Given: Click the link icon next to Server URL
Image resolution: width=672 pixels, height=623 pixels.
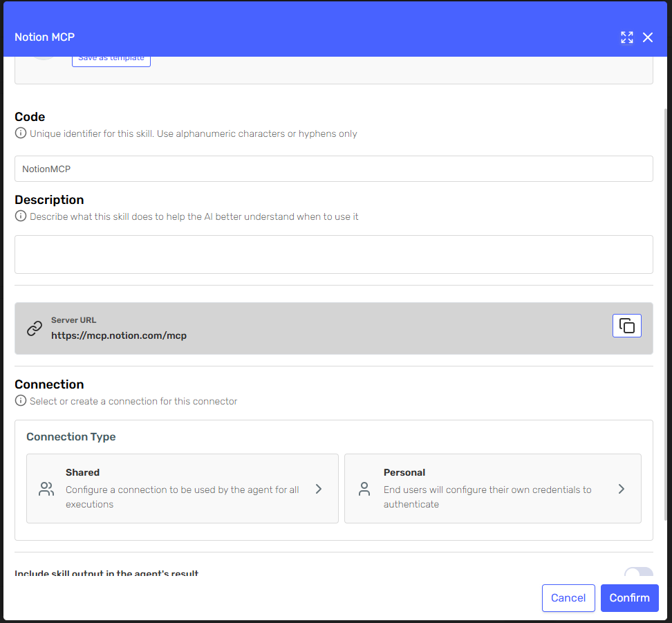Looking at the screenshot, I should 35,328.
